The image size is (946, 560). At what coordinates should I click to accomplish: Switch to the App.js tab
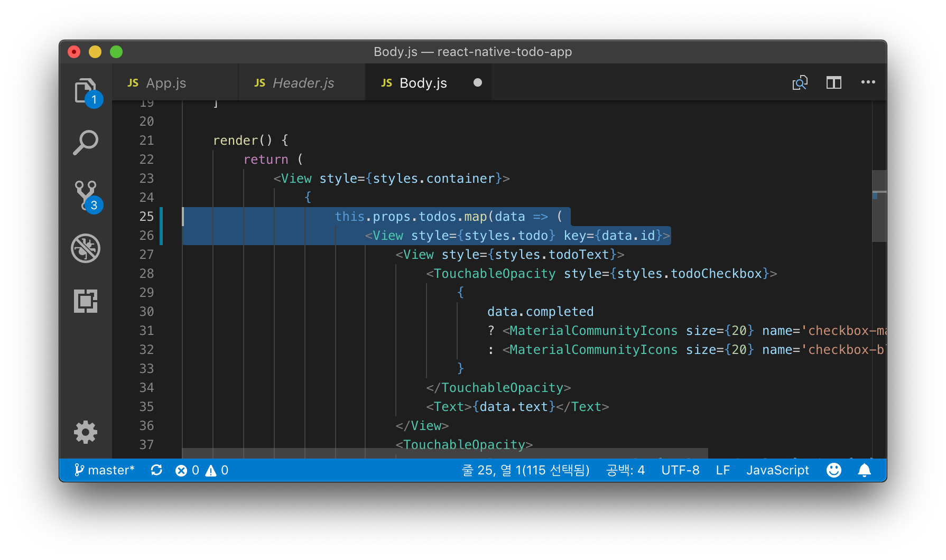(x=175, y=82)
